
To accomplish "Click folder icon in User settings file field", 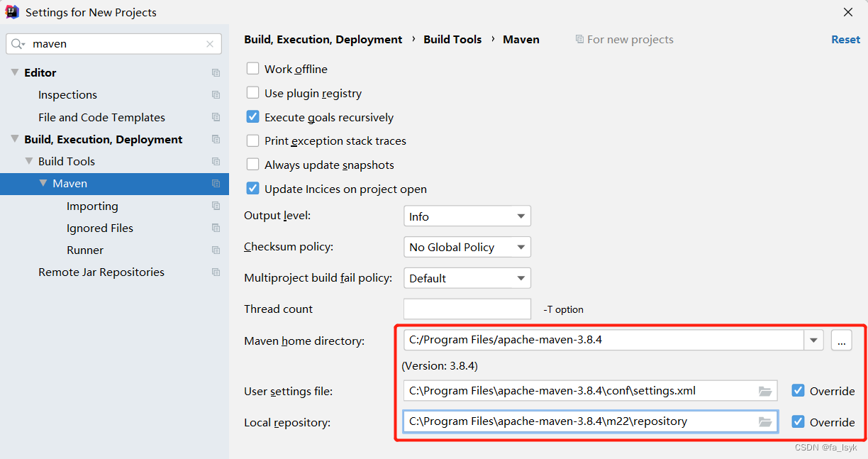I will point(764,391).
